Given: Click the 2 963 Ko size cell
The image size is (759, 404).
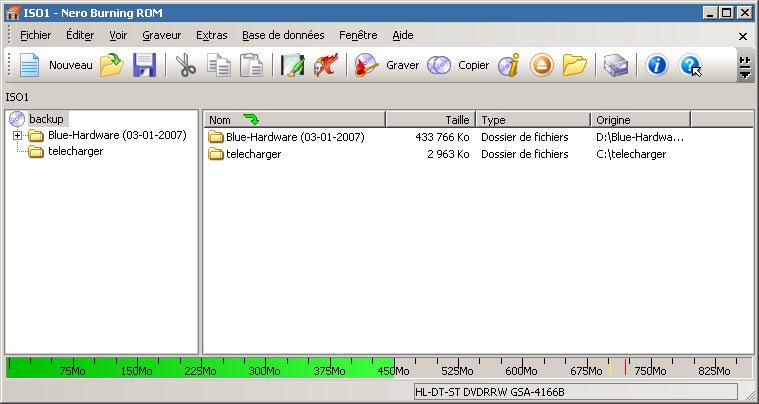Looking at the screenshot, I should [448, 154].
